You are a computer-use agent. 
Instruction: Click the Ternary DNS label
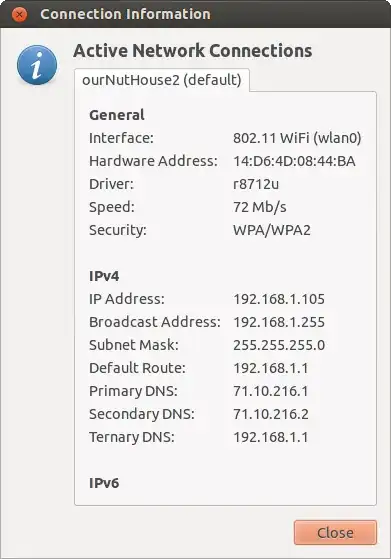pos(132,437)
